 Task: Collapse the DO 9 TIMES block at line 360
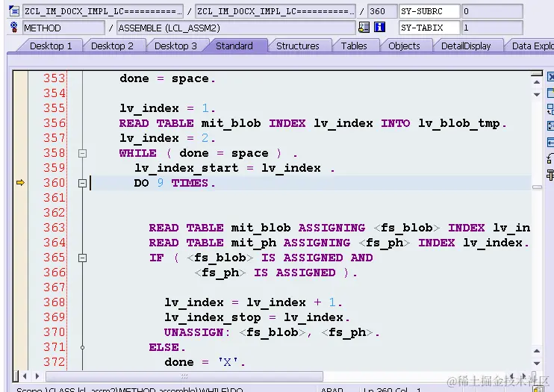click(x=82, y=183)
